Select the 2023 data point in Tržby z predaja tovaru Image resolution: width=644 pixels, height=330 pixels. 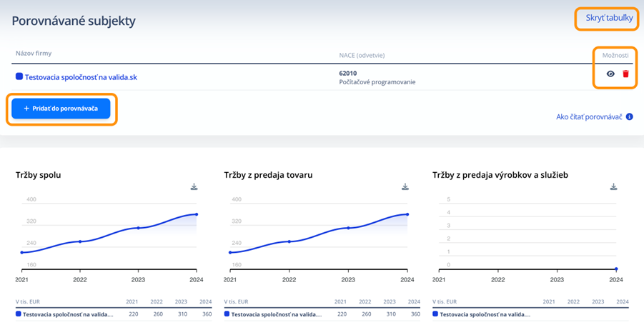(348, 228)
